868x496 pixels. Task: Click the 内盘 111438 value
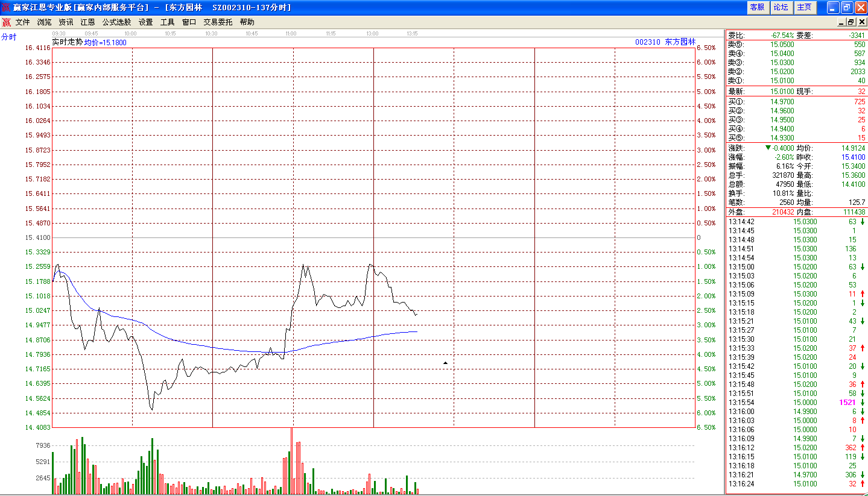(x=854, y=212)
